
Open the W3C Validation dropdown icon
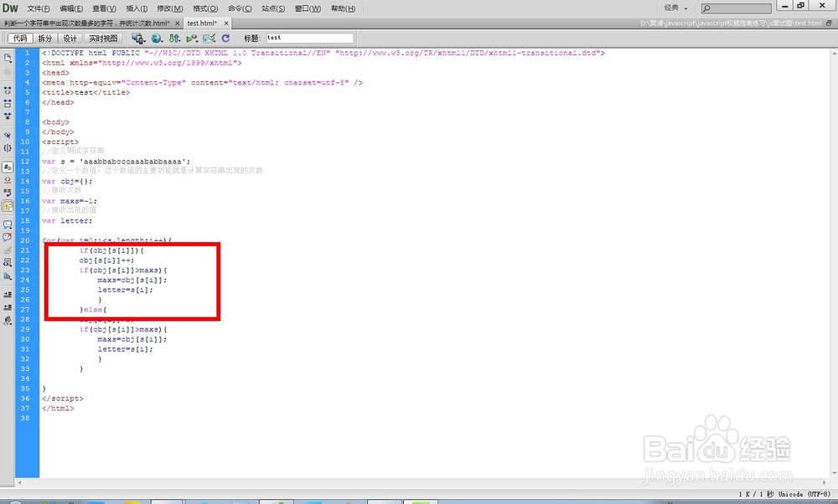point(192,39)
